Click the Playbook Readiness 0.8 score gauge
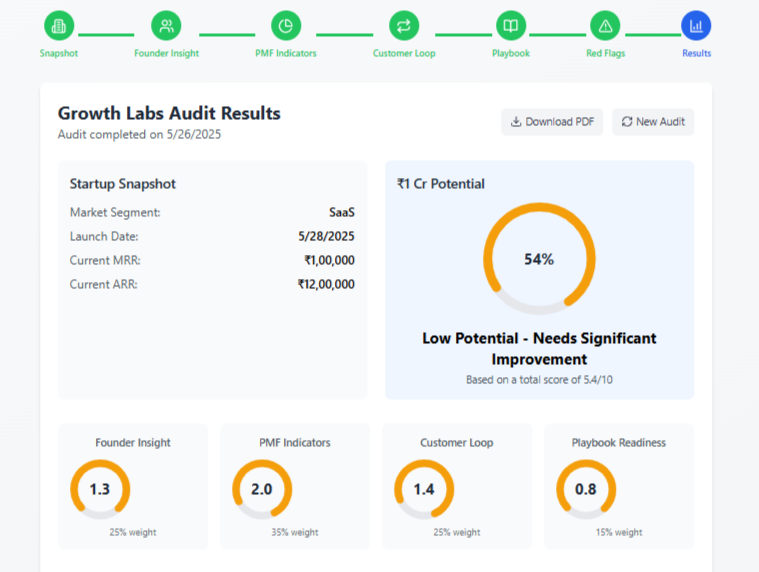 [x=586, y=489]
